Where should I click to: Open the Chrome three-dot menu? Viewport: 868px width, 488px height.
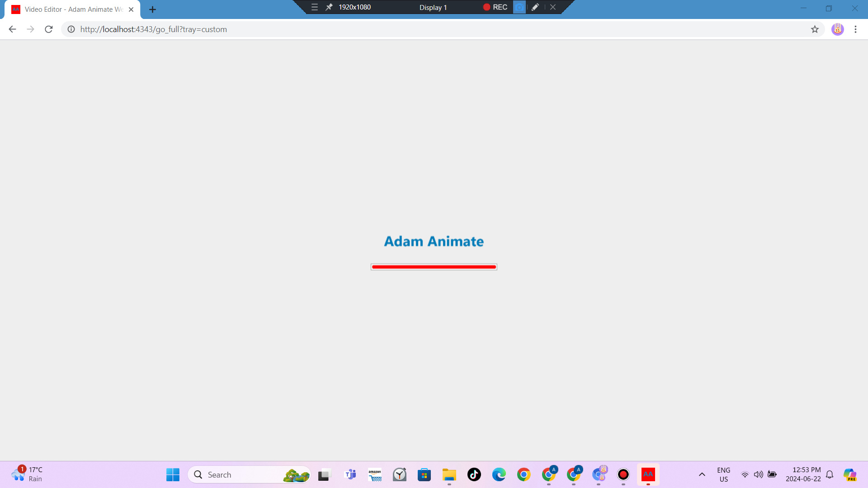pos(855,29)
